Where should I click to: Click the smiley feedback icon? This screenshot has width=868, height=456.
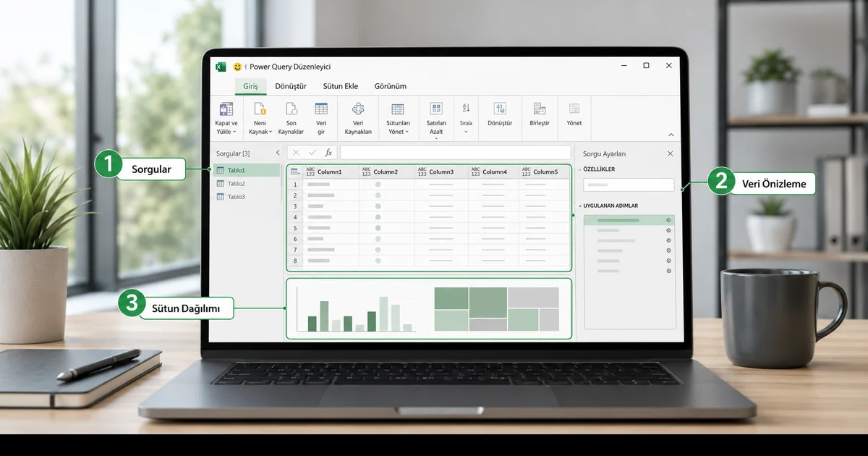click(x=237, y=66)
